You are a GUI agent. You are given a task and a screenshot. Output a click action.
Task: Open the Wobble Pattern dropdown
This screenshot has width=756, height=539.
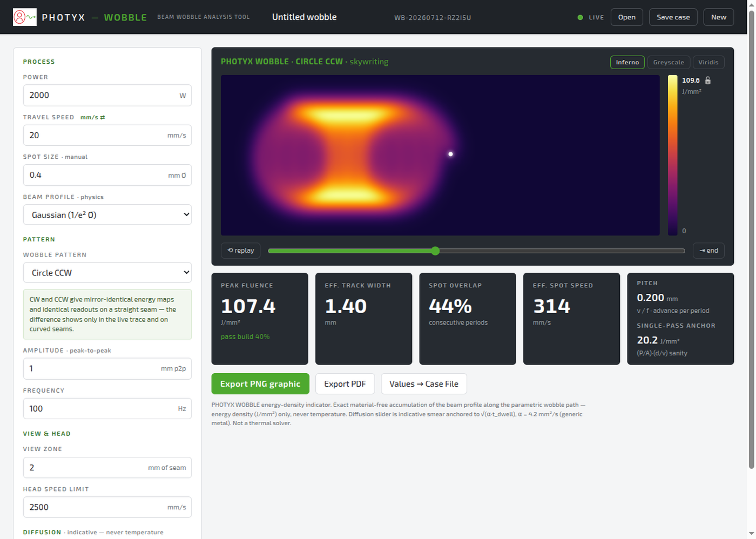click(x=107, y=273)
